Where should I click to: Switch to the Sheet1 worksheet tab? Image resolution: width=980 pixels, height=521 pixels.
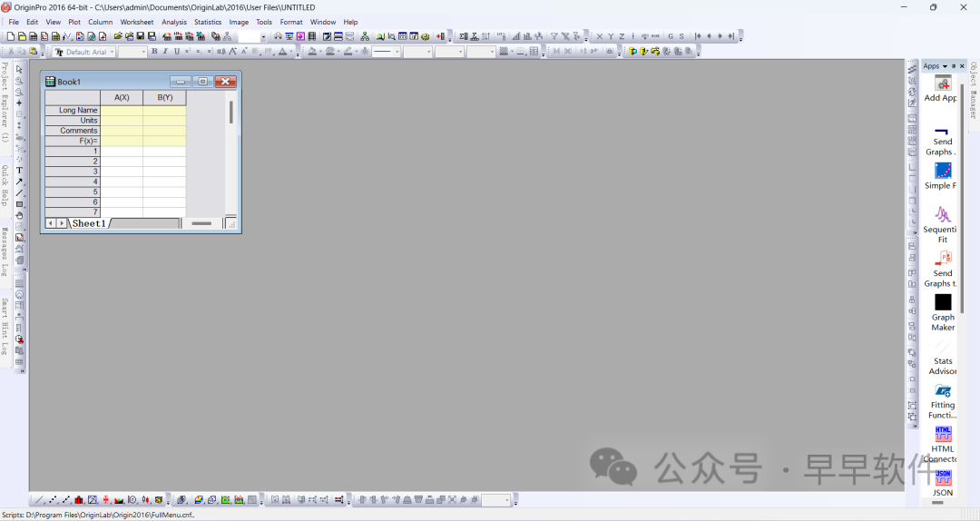tap(89, 223)
